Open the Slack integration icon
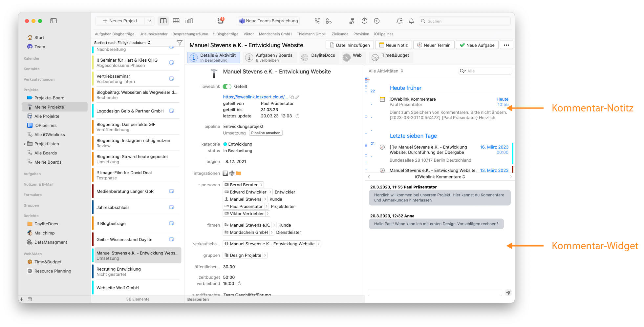644x327 pixels. point(232,173)
